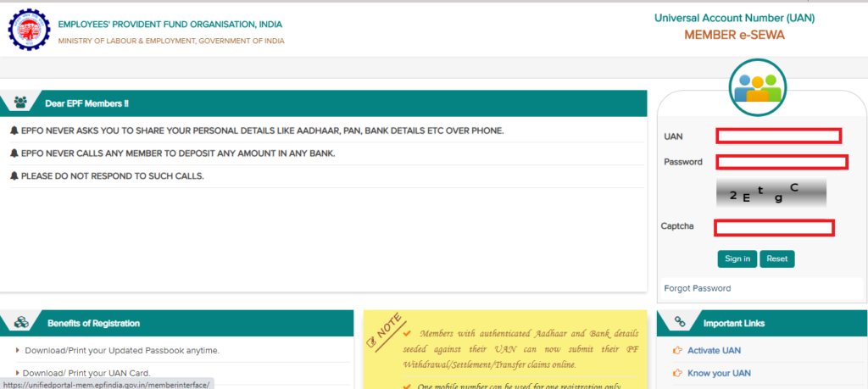This screenshot has height=389, width=868.
Task: Click the coins icon beside Benefits of Registration
Action: (x=21, y=323)
